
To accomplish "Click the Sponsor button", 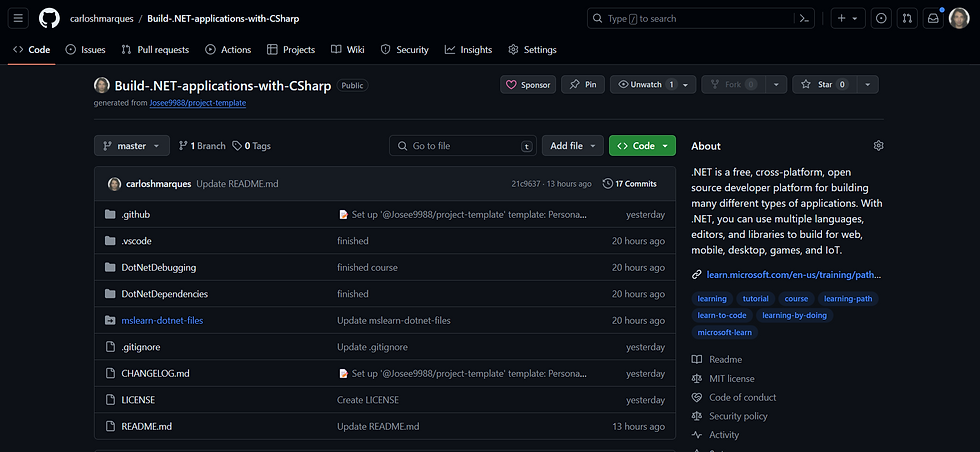I will point(528,84).
